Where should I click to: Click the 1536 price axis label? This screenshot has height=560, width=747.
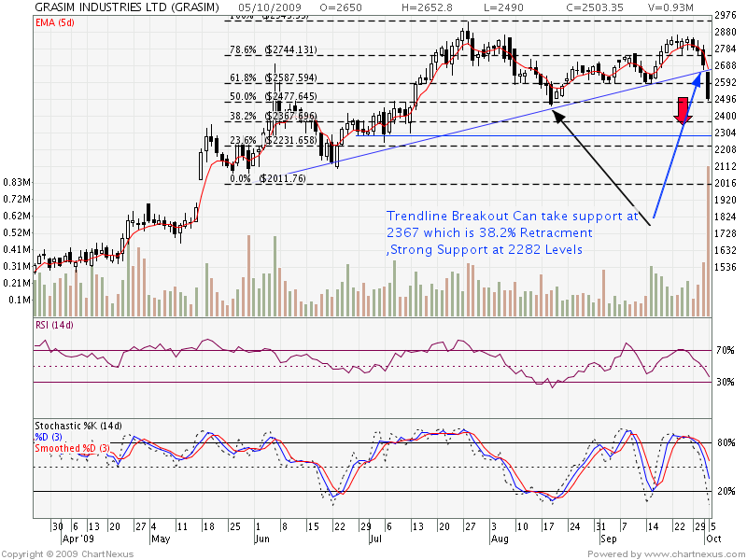pos(726,267)
